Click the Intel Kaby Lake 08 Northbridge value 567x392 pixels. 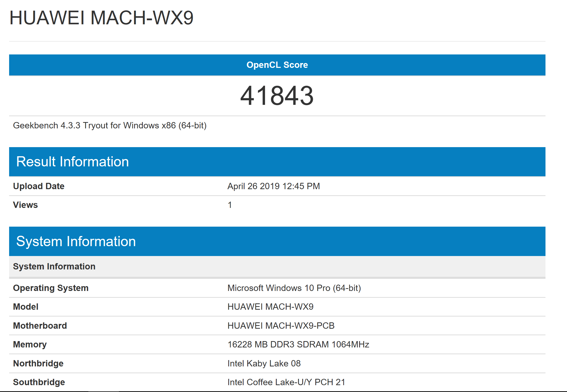pyautogui.click(x=264, y=363)
